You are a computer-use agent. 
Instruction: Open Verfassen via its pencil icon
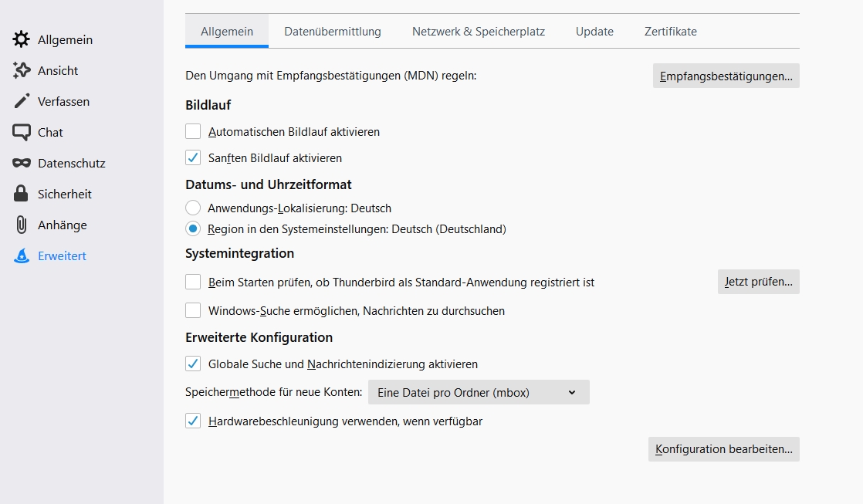coord(22,101)
